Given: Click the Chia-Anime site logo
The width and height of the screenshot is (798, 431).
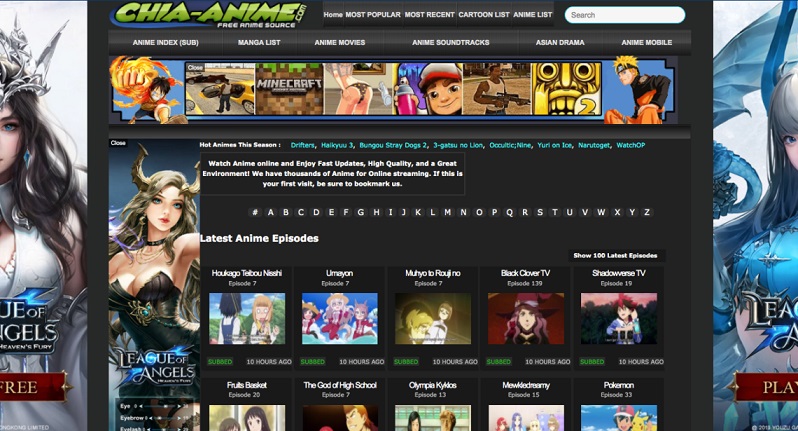Looking at the screenshot, I should (x=208, y=15).
